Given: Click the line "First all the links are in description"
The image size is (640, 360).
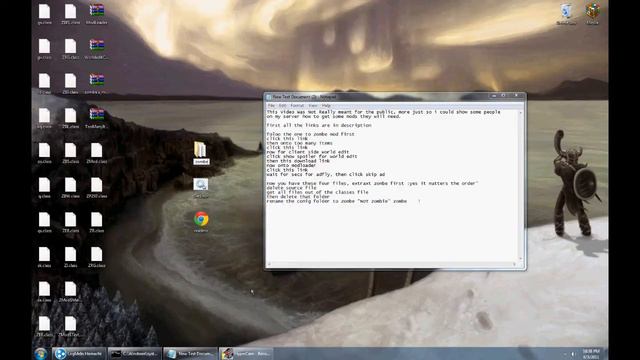Looking at the screenshot, I should (x=319, y=125).
